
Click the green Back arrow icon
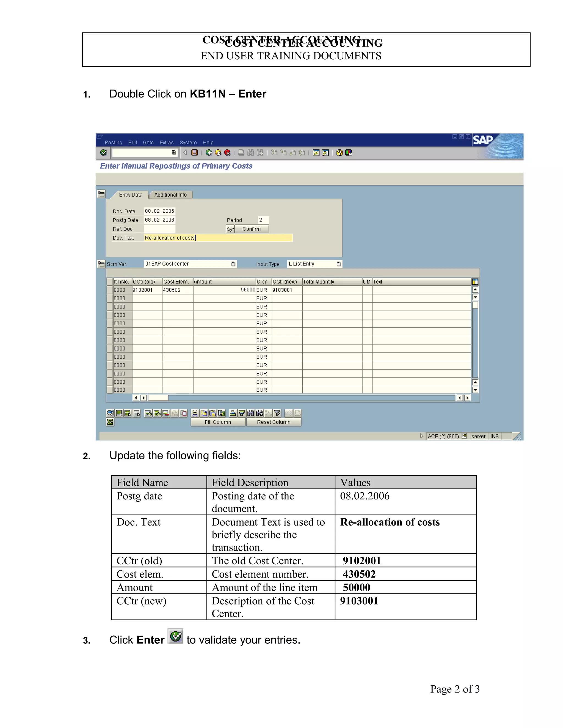pyautogui.click(x=209, y=152)
